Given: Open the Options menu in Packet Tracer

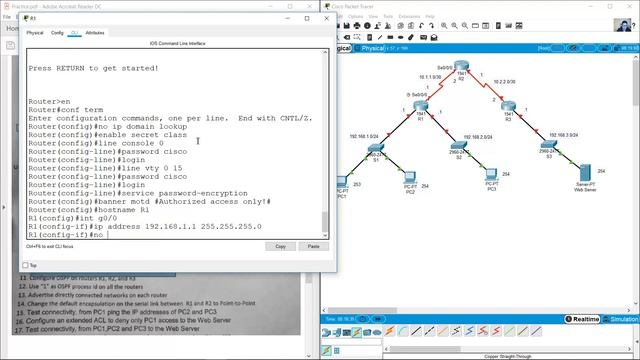Looking at the screenshot, I should 356,16.
